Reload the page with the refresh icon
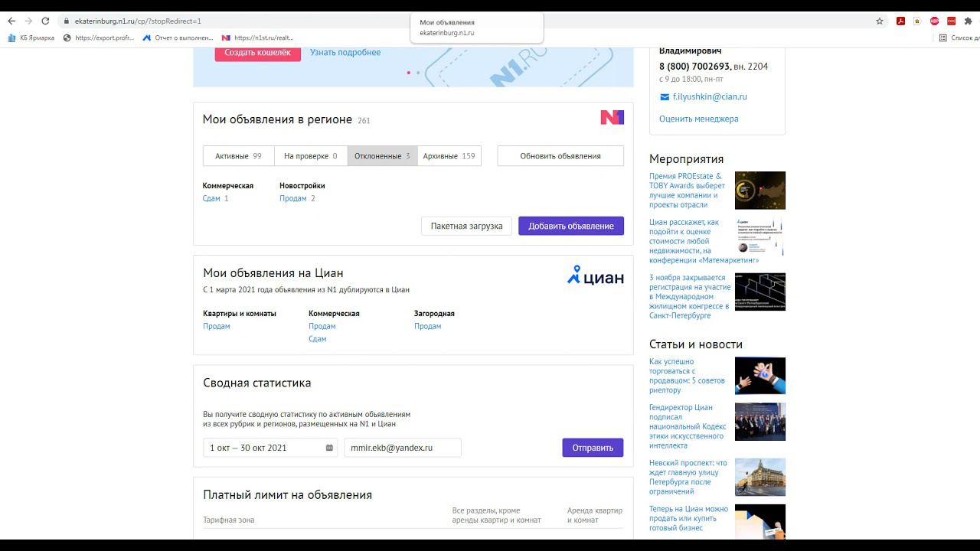 45,21
